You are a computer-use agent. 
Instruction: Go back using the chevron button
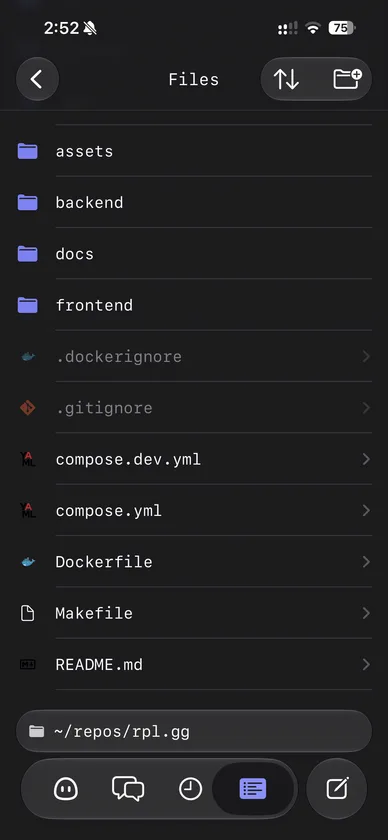click(37, 79)
